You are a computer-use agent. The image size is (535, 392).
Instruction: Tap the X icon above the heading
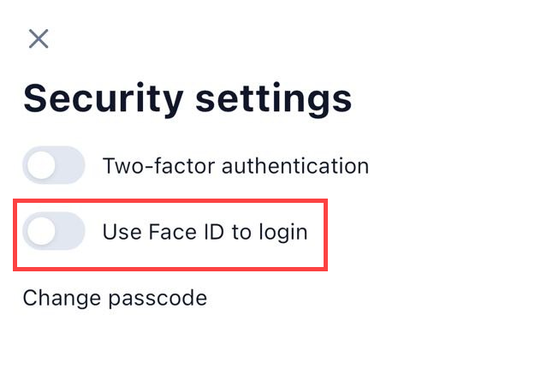[39, 39]
